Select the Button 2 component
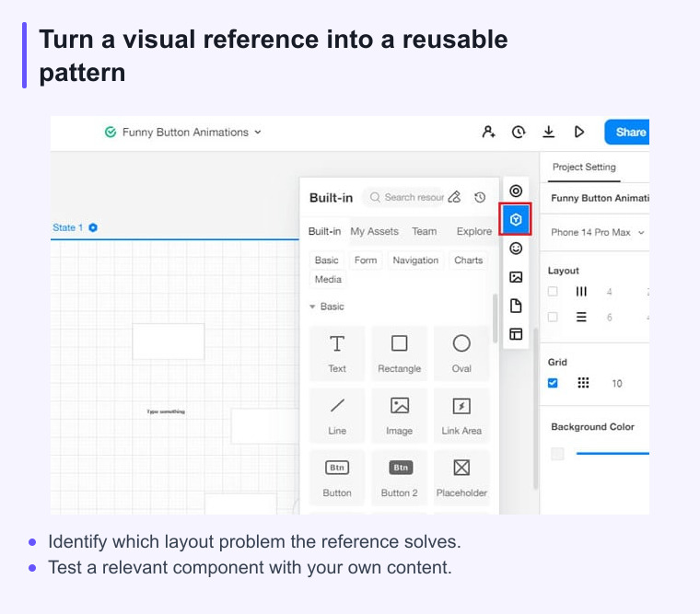 click(399, 478)
